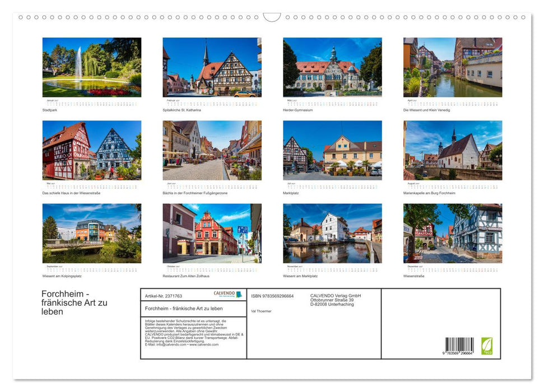This screenshot has width=544, height=392.
Task: Click 'CALVENDO Verlag GmbH' publisher name
Action: [x=336, y=296]
